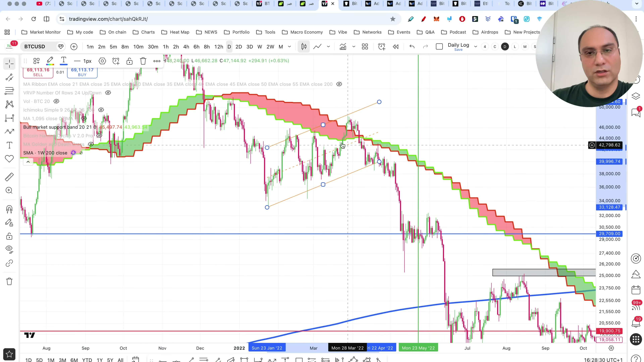Open the indicator templates grid in top toolbar
Image resolution: width=644 pixels, height=362 pixels.
[x=365, y=47]
